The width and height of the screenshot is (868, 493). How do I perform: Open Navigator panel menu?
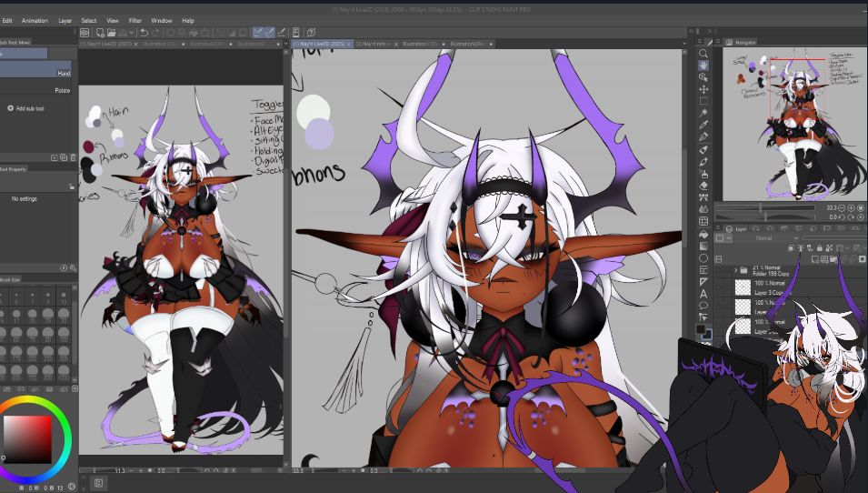(718, 42)
